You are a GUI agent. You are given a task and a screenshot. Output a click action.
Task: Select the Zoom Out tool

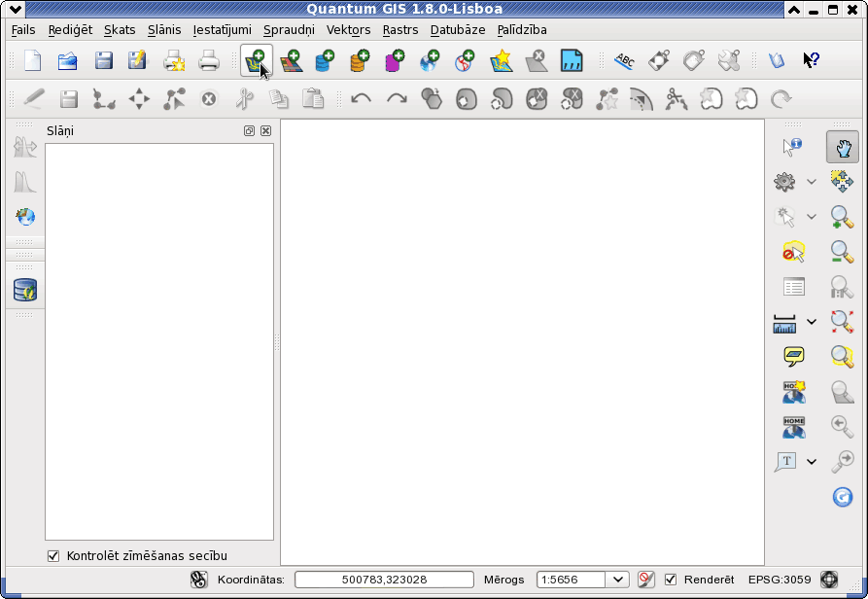[842, 251]
